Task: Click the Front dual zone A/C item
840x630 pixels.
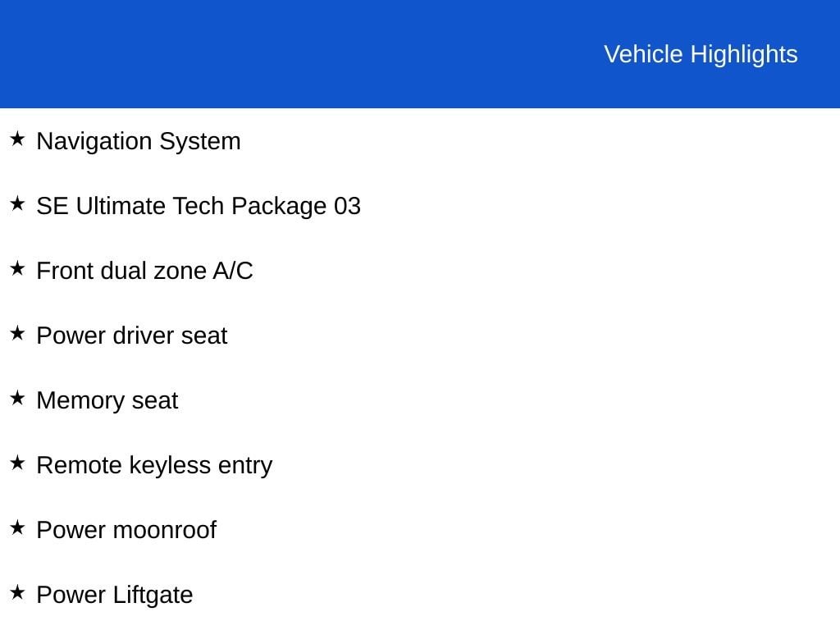Action: [144, 271]
